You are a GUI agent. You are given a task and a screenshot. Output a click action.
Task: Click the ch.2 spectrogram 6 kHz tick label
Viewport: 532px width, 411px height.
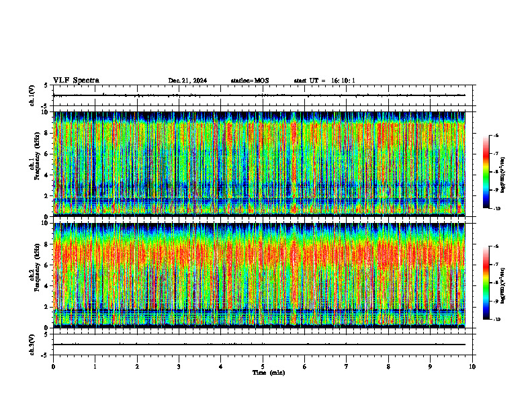click(47, 265)
